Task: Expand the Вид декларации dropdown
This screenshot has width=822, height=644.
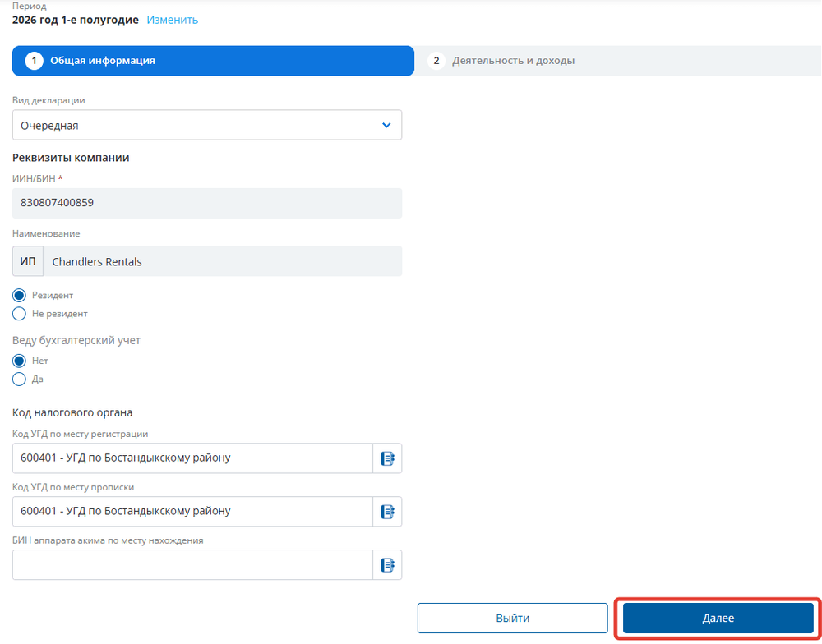Action: click(x=207, y=125)
